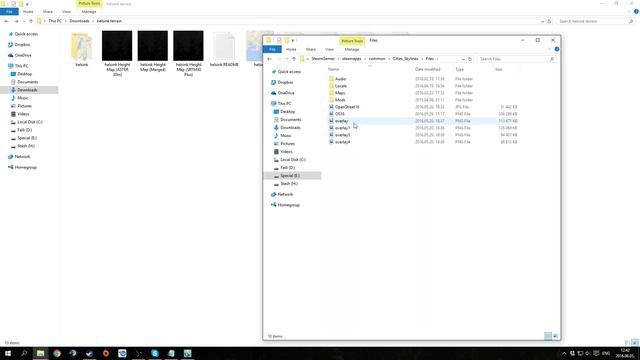Screen dimensions: 640x360
Task: Select the overlay PNG file
Action: [342, 121]
